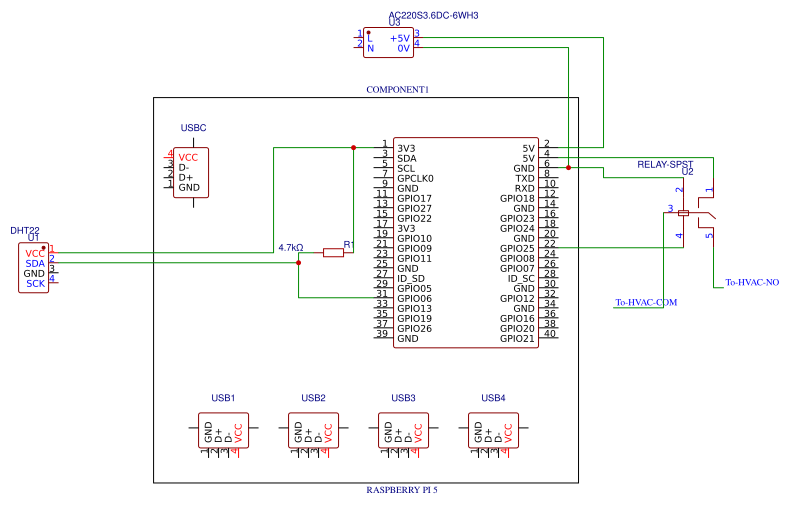Select the ID_SD pin label
Image resolution: width=792 pixels, height=505 pixels.
click(x=411, y=279)
